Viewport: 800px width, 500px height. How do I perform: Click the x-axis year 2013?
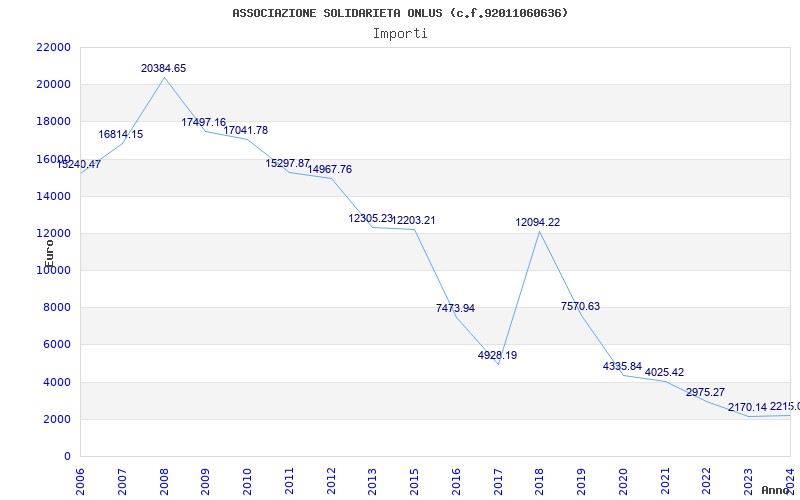pyautogui.click(x=372, y=481)
